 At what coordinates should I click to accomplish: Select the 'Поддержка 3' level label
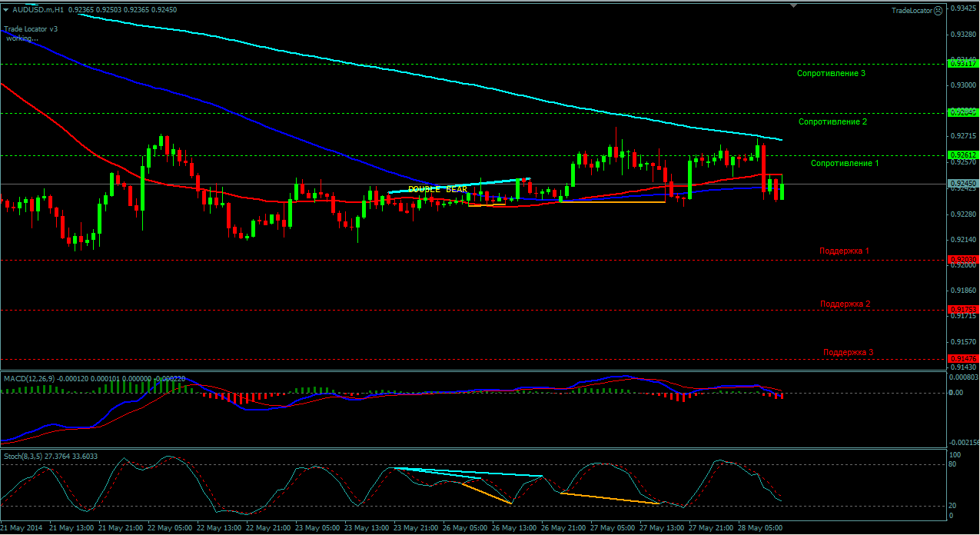click(x=849, y=352)
